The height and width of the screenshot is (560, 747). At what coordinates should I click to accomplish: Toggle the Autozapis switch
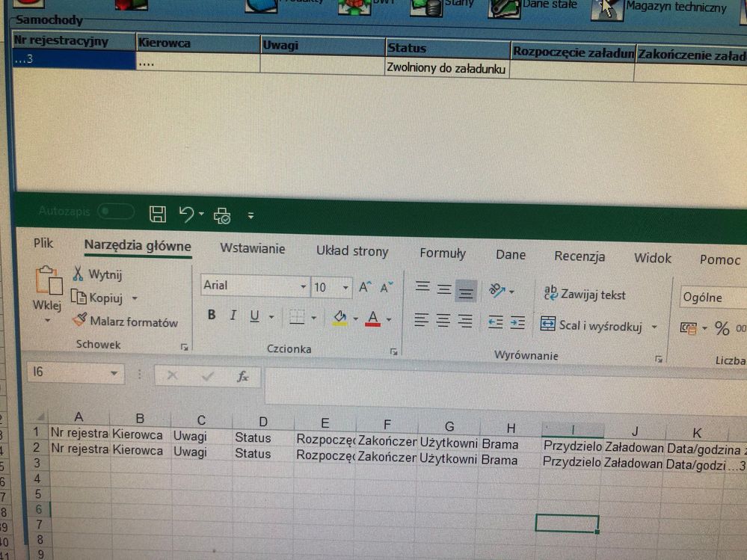point(116,212)
